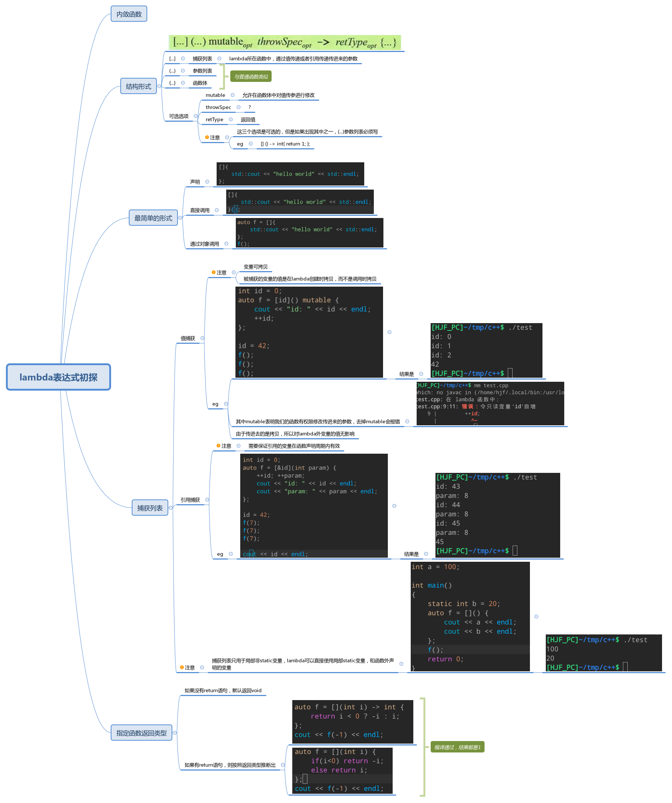This screenshot has width=672, height=803.
Task: Select 如果没有return语句，默认返回void text
Action: (223, 690)
